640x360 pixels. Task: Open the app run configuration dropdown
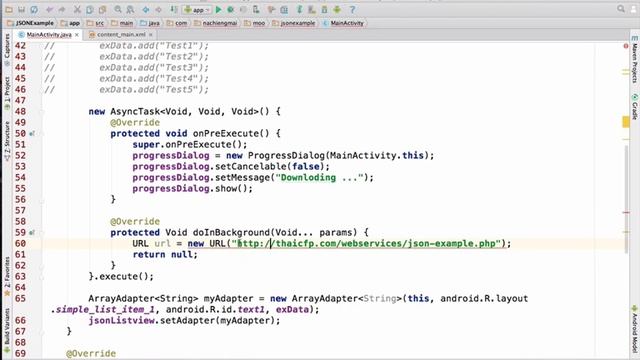tap(197, 9)
